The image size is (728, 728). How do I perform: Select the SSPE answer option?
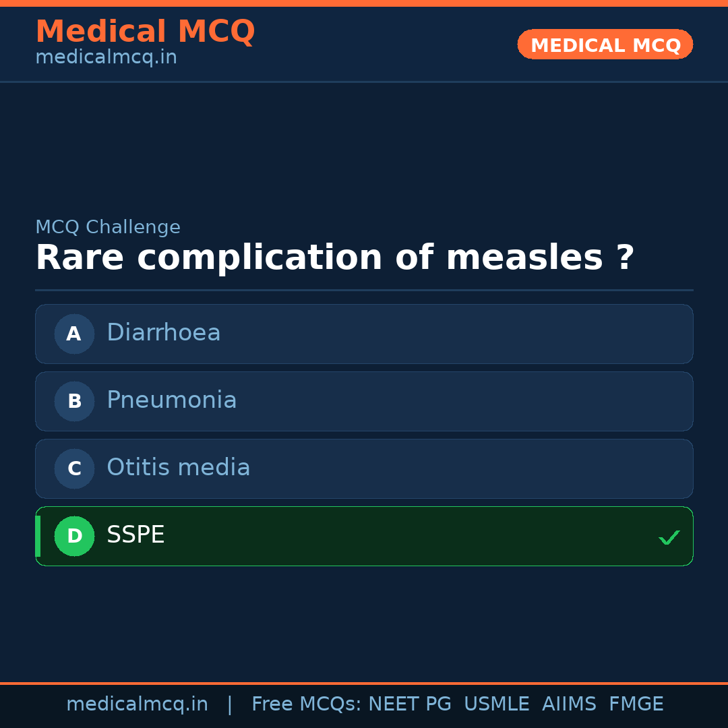(364, 536)
